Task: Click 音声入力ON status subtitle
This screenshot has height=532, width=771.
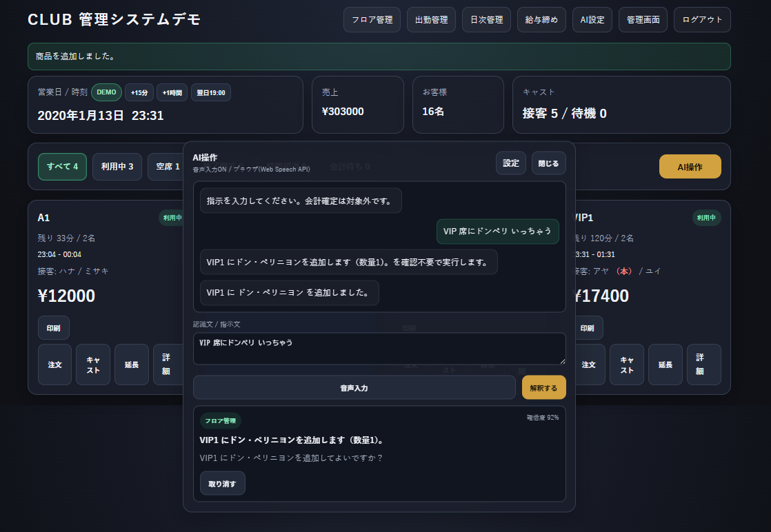Action: [251, 169]
